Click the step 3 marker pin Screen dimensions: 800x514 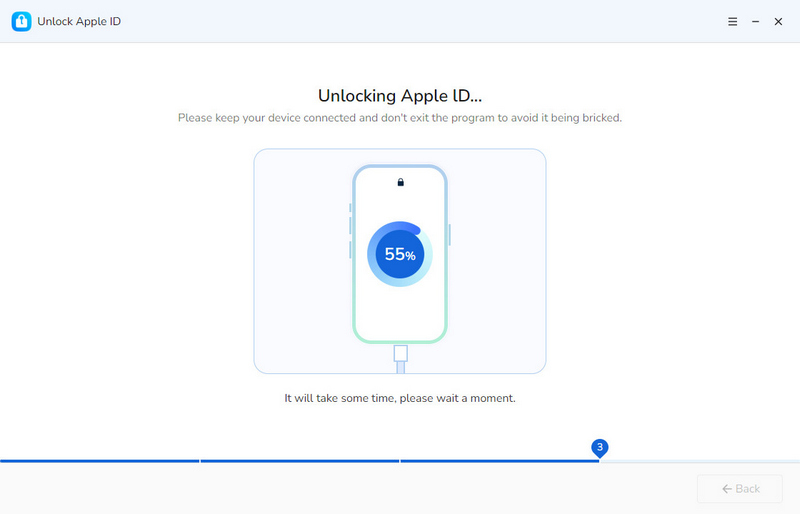(x=599, y=447)
